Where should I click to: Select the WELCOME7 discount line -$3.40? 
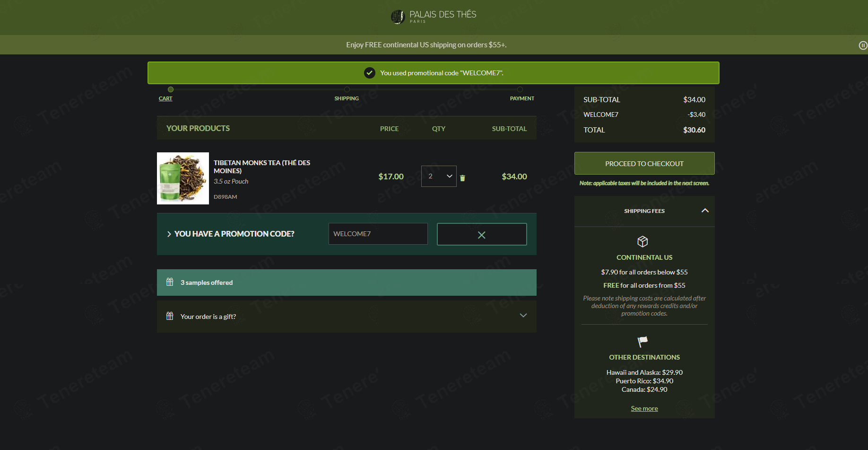coord(644,115)
